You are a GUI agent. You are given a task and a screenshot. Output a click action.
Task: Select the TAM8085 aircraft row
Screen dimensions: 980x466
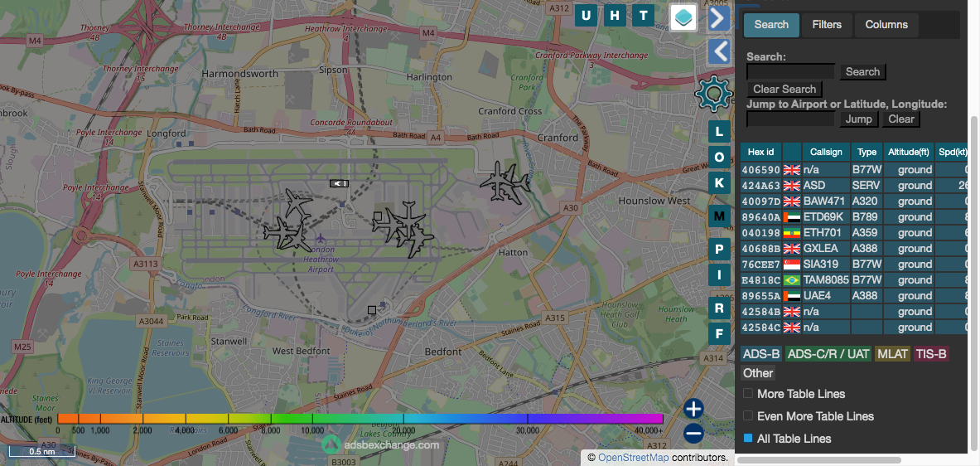tap(854, 279)
